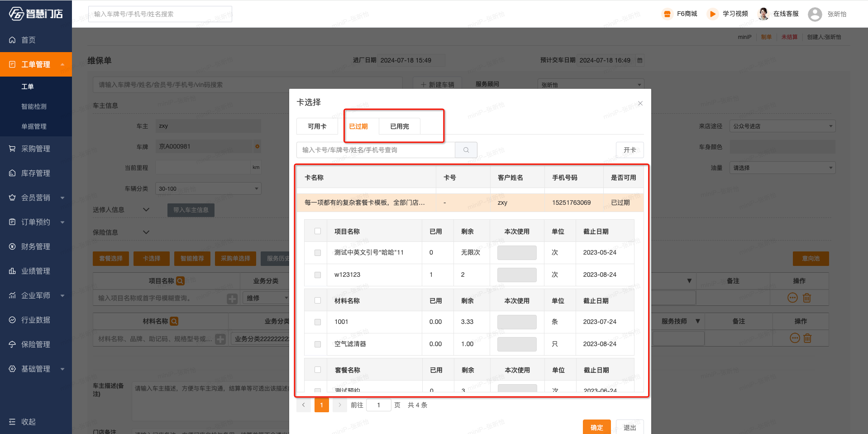The height and width of the screenshot is (434, 868).
Task: Toggle select-all checkbox in 项目名称 header
Action: pyautogui.click(x=318, y=231)
